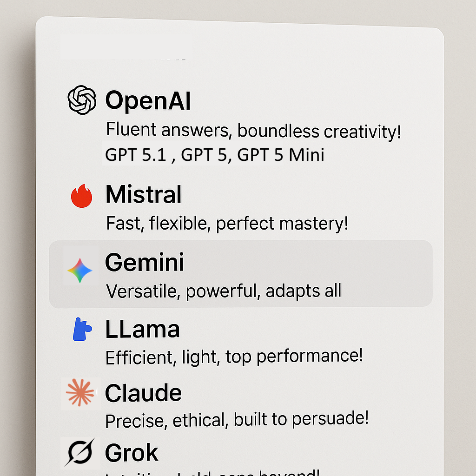Click 'Fluent answers, boundless creativity!' description
The width and height of the screenshot is (476, 476).
tap(253, 131)
